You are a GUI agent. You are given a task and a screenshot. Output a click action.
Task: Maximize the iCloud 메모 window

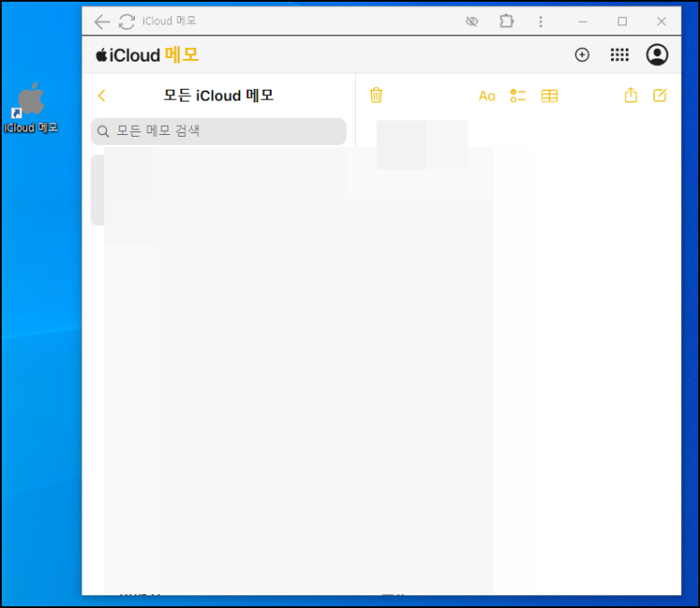(622, 22)
